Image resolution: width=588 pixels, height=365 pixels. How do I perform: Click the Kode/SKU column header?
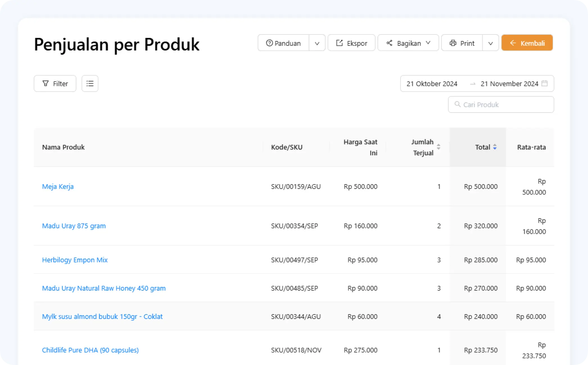(x=287, y=147)
